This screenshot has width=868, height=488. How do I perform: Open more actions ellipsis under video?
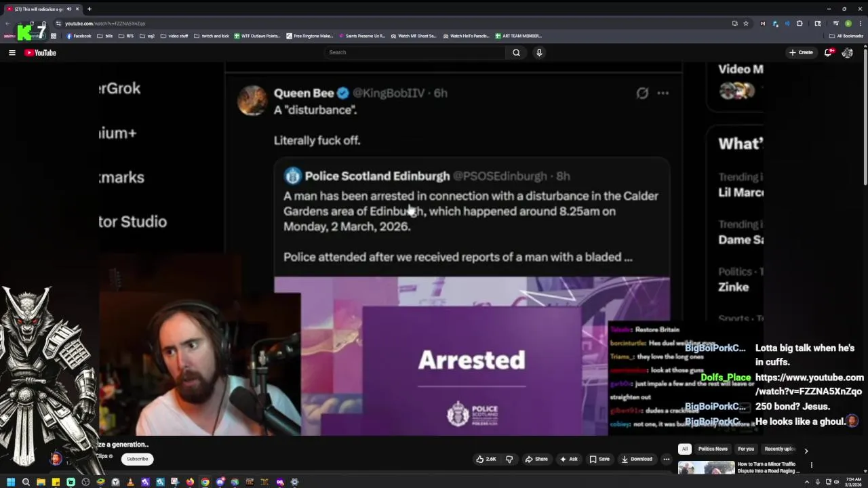pos(666,459)
